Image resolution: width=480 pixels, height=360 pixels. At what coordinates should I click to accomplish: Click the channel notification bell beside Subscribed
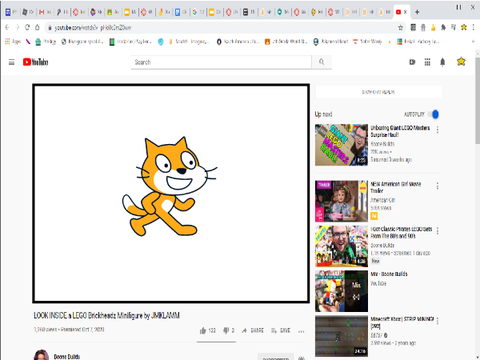301,358
